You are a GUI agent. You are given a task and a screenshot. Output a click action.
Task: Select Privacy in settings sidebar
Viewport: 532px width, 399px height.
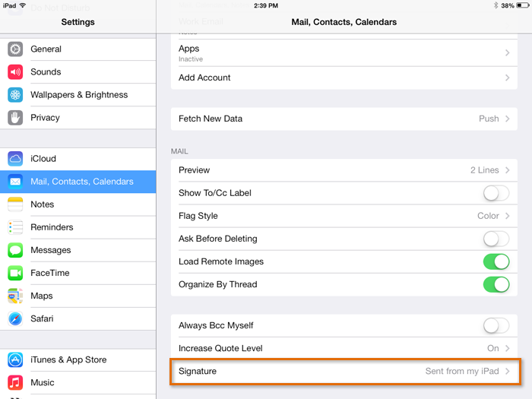point(78,118)
